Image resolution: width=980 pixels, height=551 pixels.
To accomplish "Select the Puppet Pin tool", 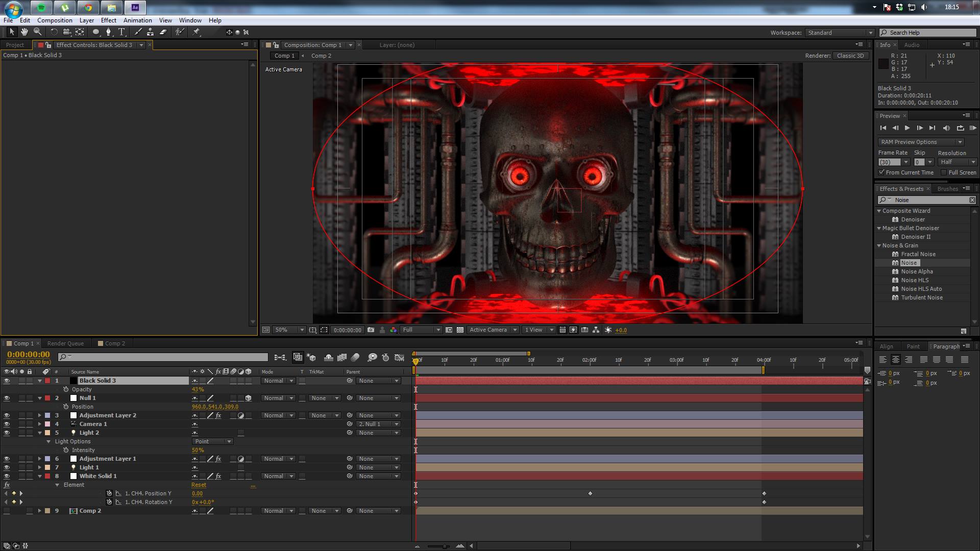I will tap(196, 32).
